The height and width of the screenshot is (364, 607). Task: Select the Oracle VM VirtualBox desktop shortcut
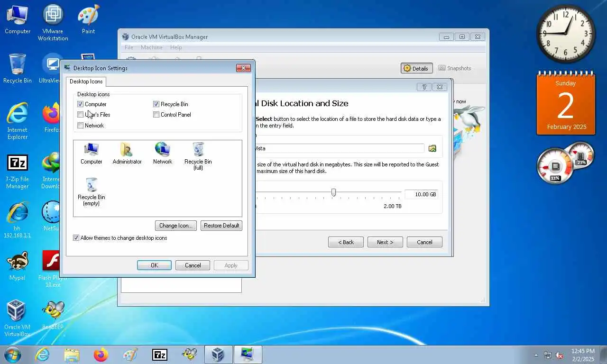18,318
